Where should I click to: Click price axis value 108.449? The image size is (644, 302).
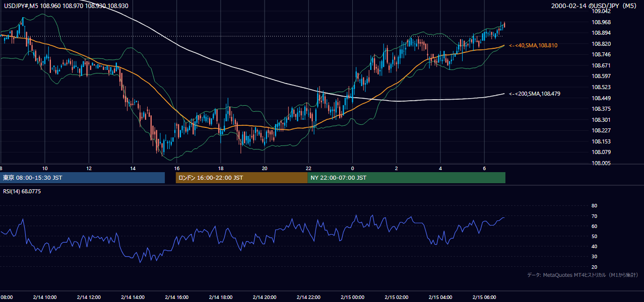point(601,98)
